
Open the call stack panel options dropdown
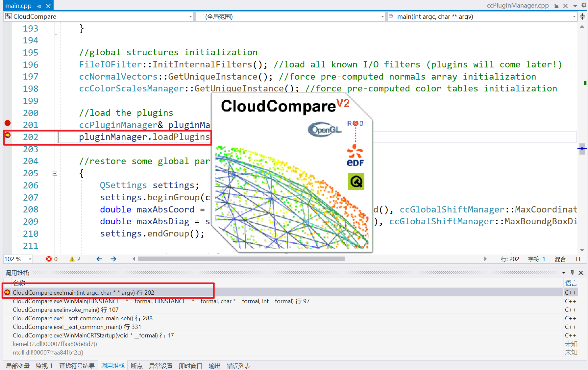click(564, 273)
